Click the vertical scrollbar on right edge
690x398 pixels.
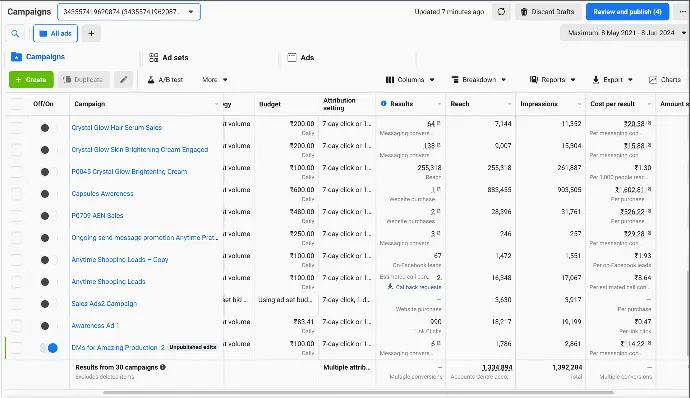pyautogui.click(x=688, y=313)
